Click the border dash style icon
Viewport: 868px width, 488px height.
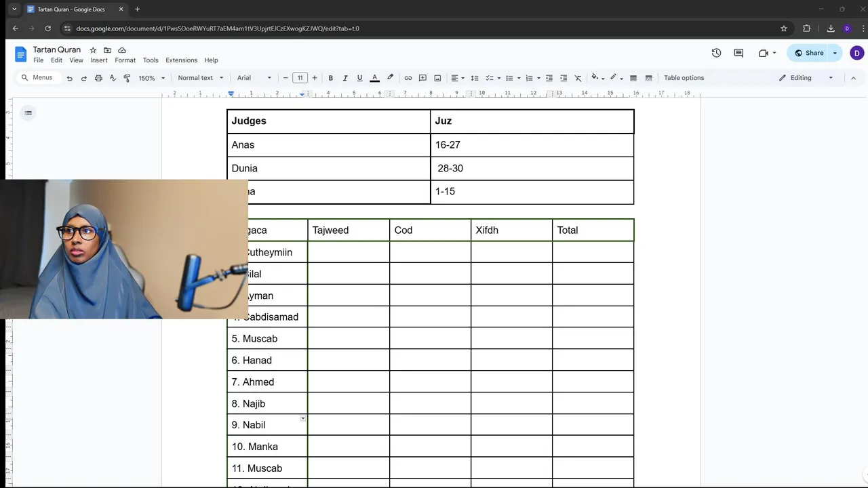(648, 78)
